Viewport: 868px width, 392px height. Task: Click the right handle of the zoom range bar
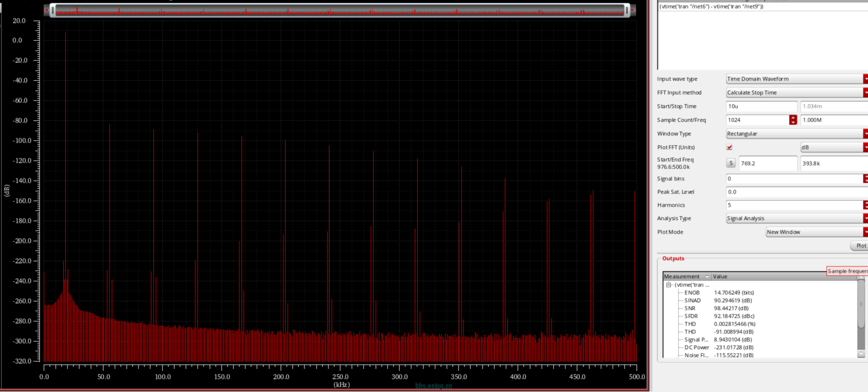coord(626,10)
